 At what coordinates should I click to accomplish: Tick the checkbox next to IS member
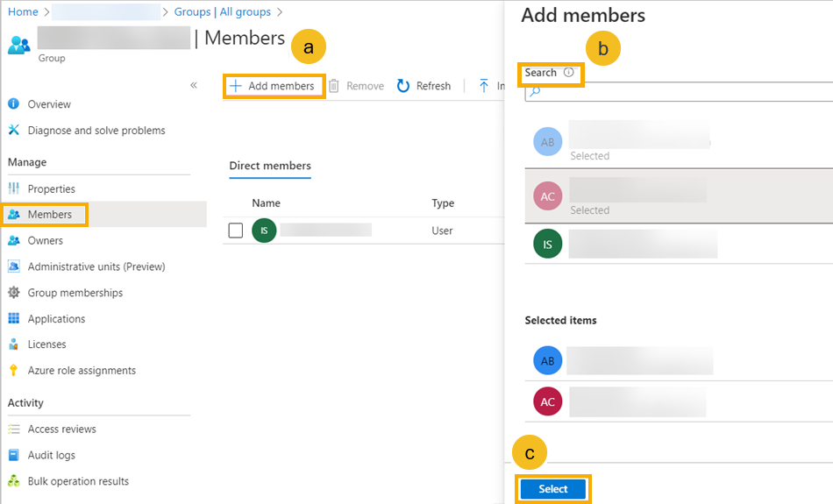click(235, 231)
